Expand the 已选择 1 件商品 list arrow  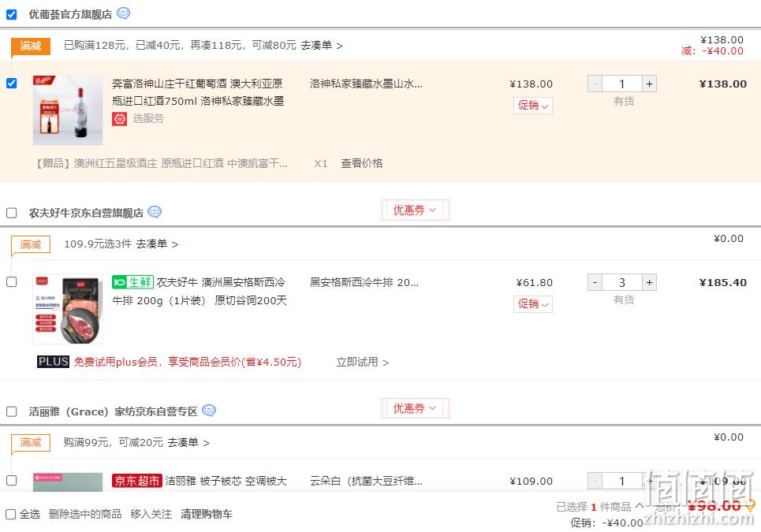tap(640, 505)
